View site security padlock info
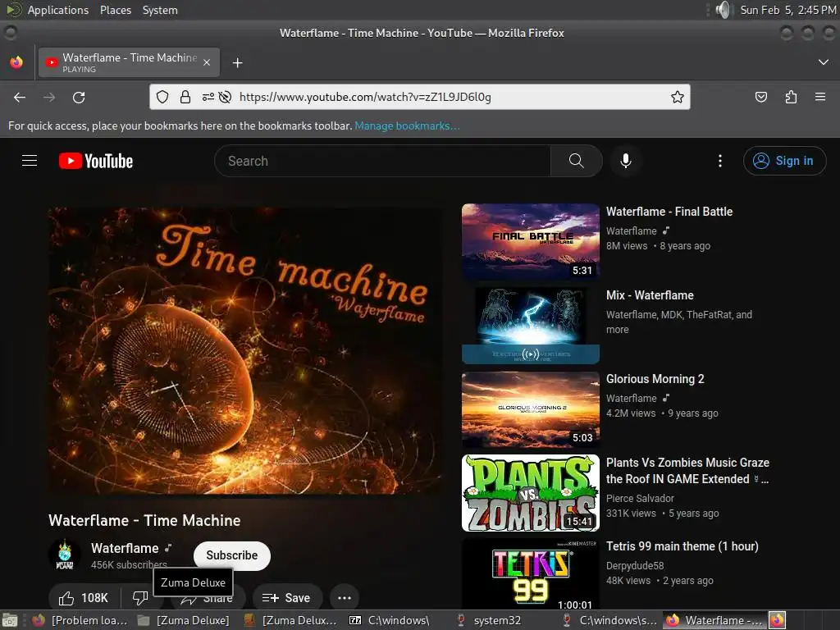840x630 pixels. (x=185, y=97)
